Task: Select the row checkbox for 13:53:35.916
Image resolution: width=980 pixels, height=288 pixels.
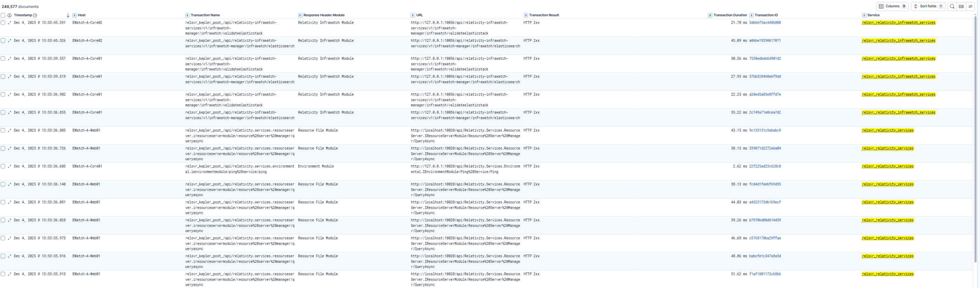Action: [3, 256]
